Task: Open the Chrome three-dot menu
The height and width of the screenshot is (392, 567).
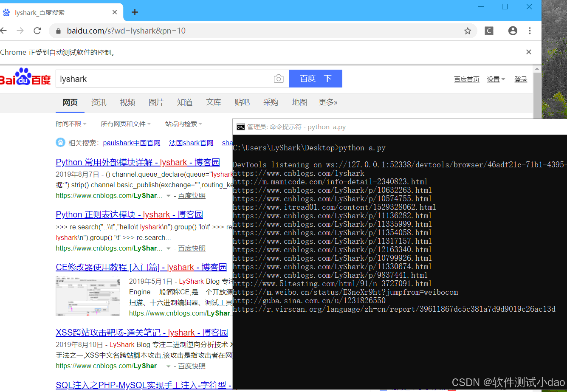Action: [530, 31]
